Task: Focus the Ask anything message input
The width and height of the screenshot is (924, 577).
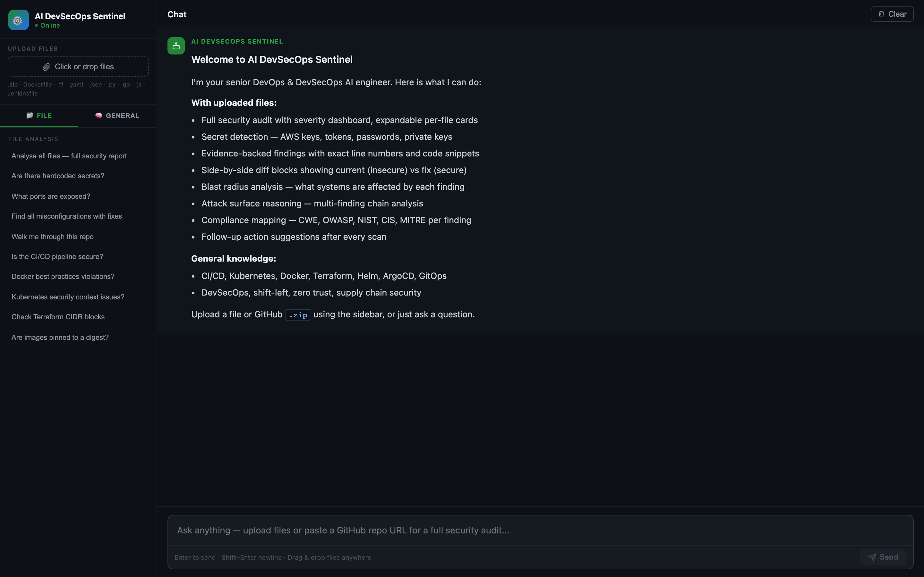Action: coord(540,531)
